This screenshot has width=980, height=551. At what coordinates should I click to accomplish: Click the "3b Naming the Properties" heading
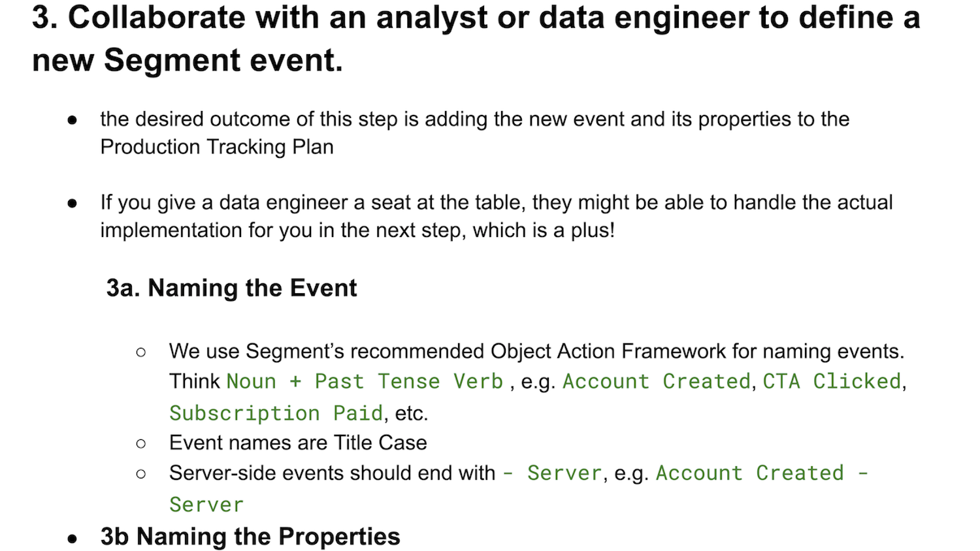pyautogui.click(x=250, y=537)
